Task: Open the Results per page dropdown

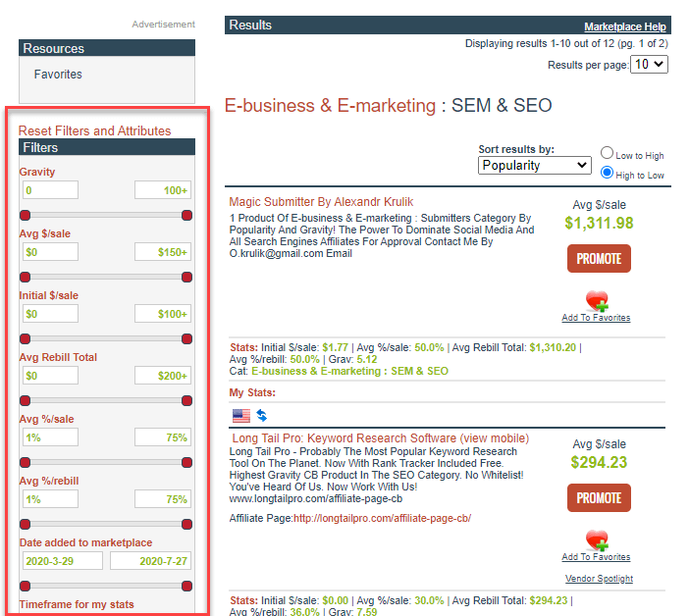Action: [x=649, y=65]
